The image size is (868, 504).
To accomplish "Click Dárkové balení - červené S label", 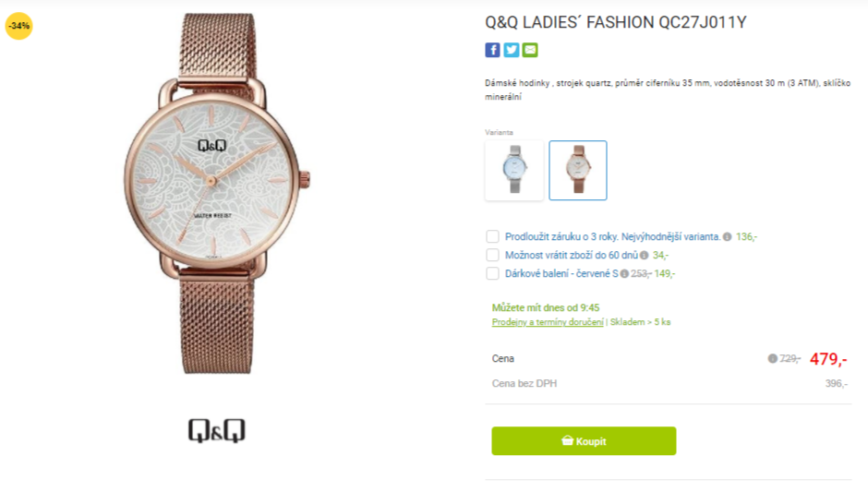I will (x=561, y=273).
